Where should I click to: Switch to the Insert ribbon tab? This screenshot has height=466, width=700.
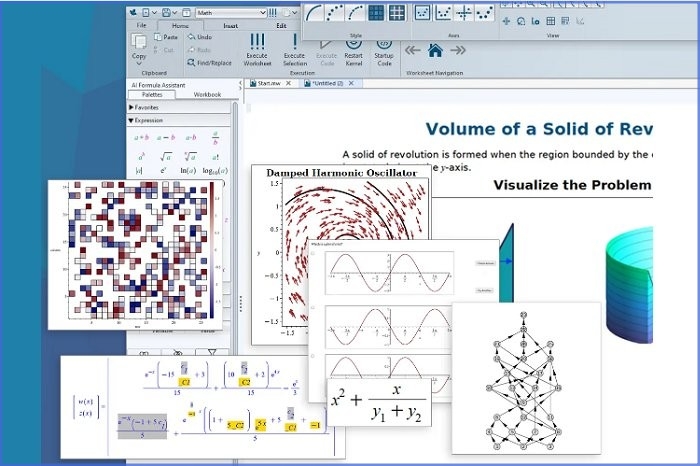(230, 25)
